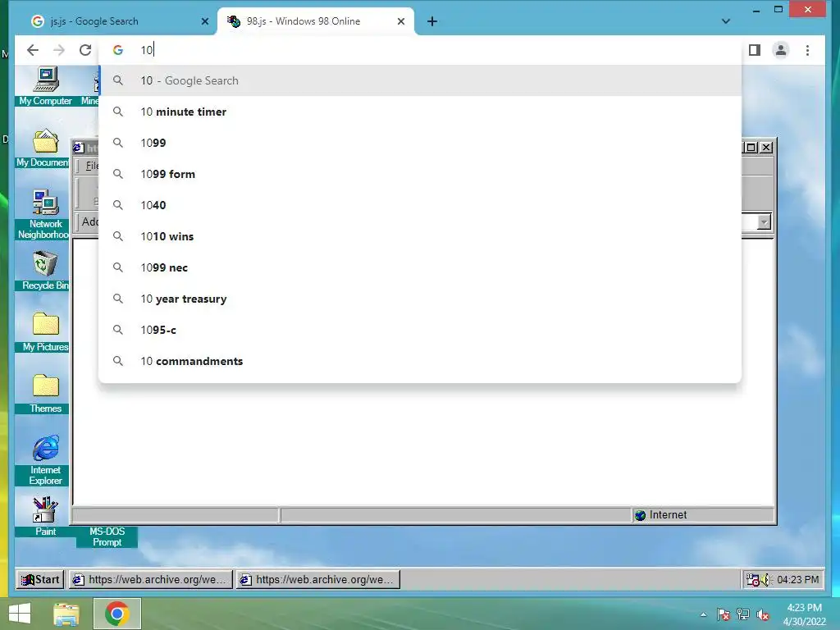Click the Windows 98 tray scheduler icon
The height and width of the screenshot is (630, 840).
(x=753, y=580)
